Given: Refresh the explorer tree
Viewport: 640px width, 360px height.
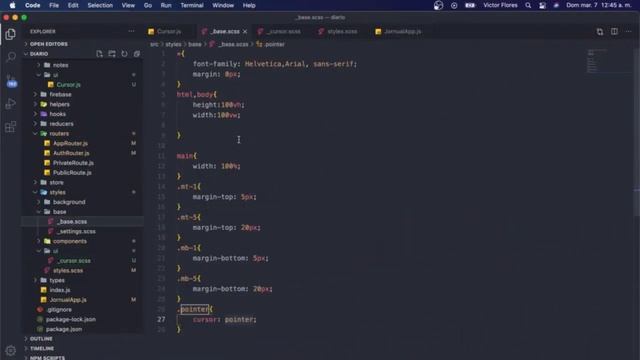Looking at the screenshot, I should 124,54.
